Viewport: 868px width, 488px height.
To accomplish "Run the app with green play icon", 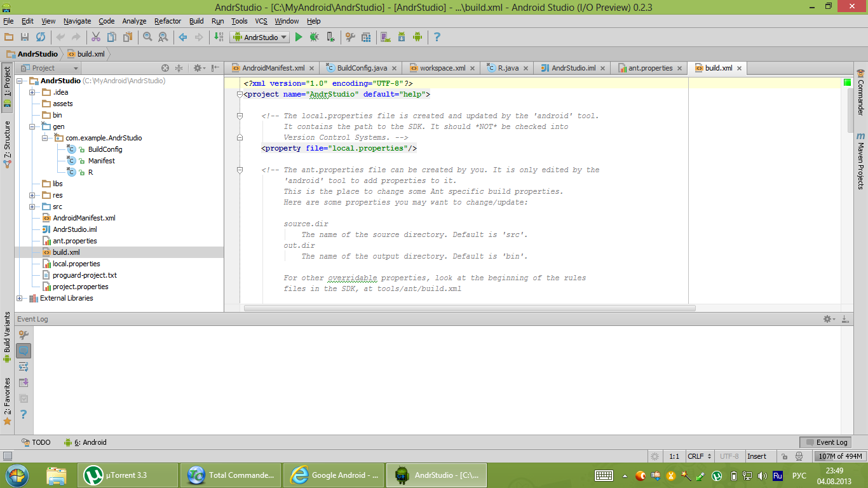I will coord(299,37).
